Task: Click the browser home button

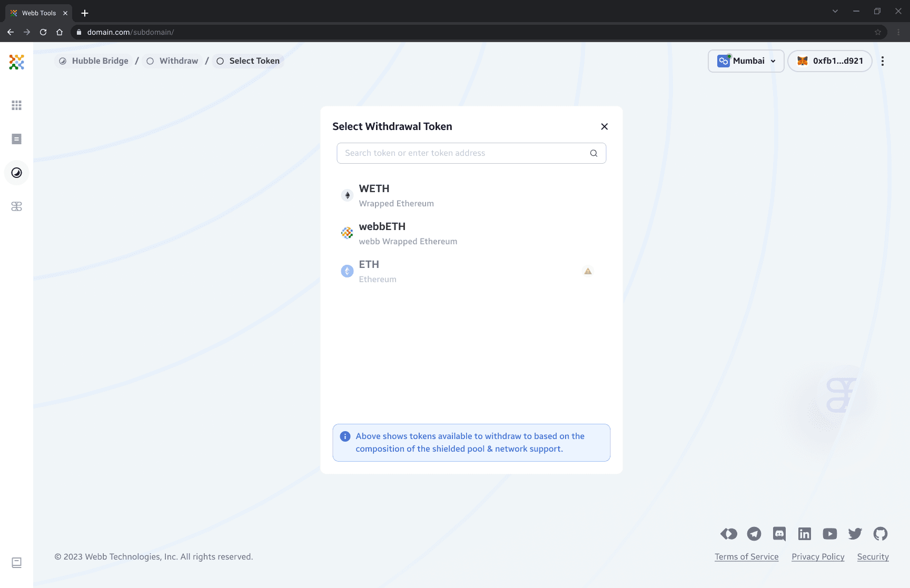Action: [60, 32]
